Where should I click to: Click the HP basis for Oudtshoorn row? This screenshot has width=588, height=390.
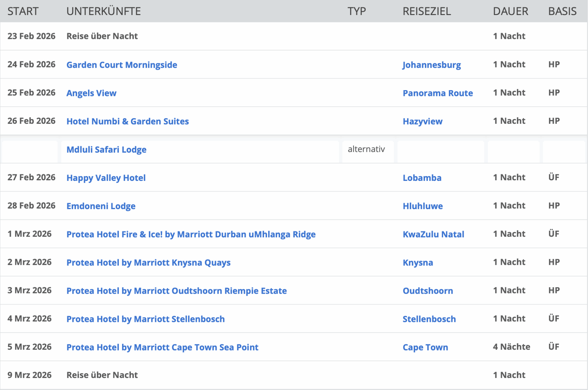click(554, 290)
